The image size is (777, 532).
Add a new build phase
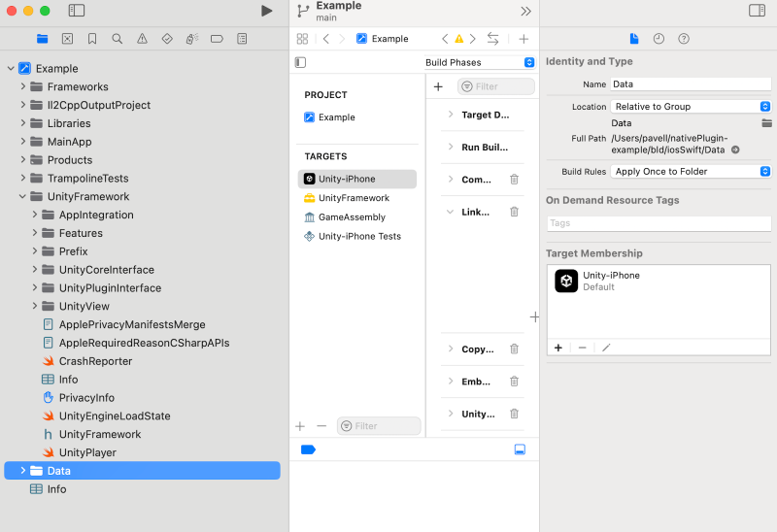tap(438, 86)
